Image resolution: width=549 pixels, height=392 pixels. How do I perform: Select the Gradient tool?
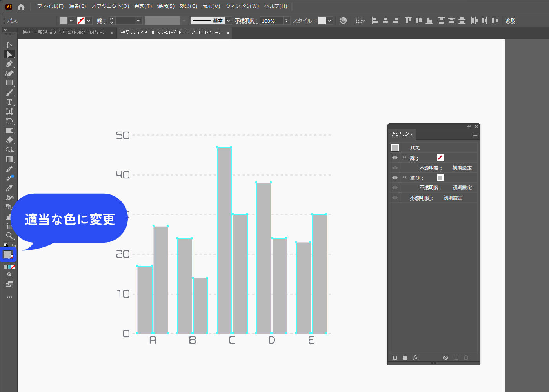coord(9,159)
